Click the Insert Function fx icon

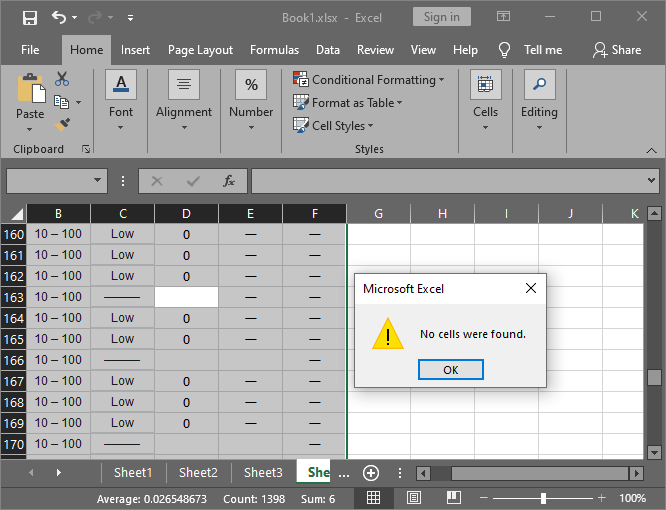pos(229,181)
